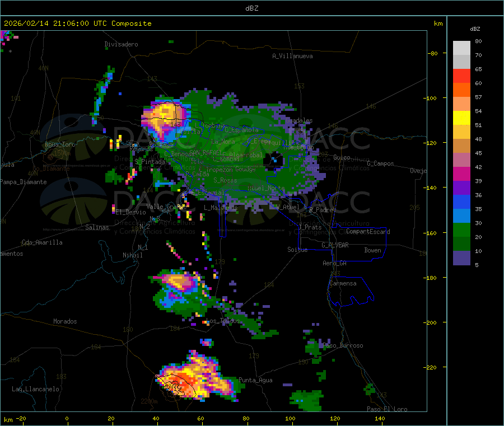Screen dimensions: 504x426
Task: Click the 'Carmensa' map label
Action: click(x=343, y=283)
